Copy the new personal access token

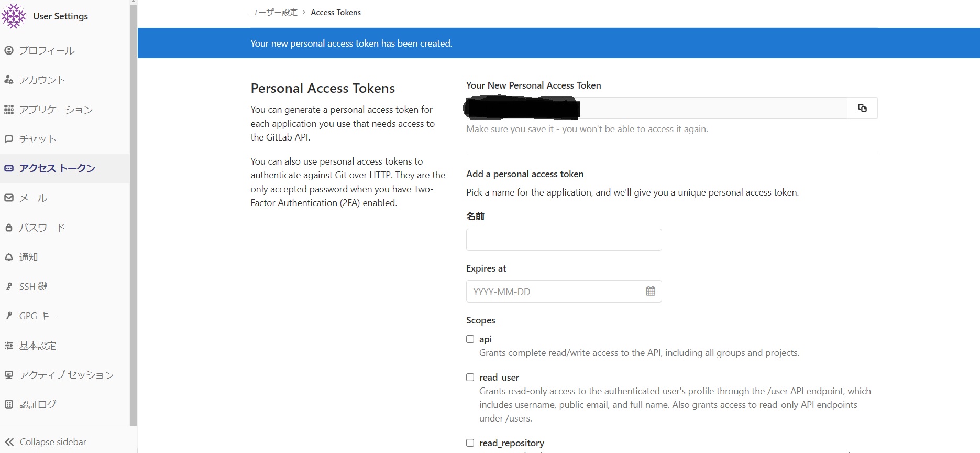click(862, 108)
